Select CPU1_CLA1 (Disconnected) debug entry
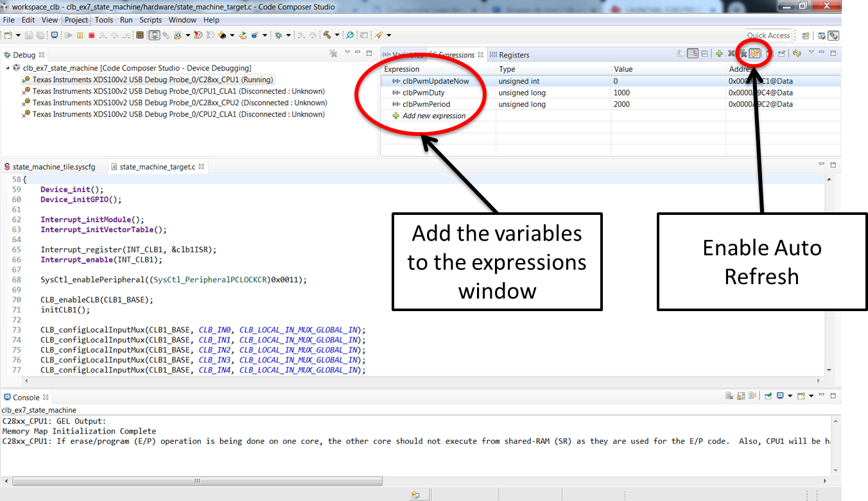The width and height of the screenshot is (868, 501). click(x=173, y=91)
